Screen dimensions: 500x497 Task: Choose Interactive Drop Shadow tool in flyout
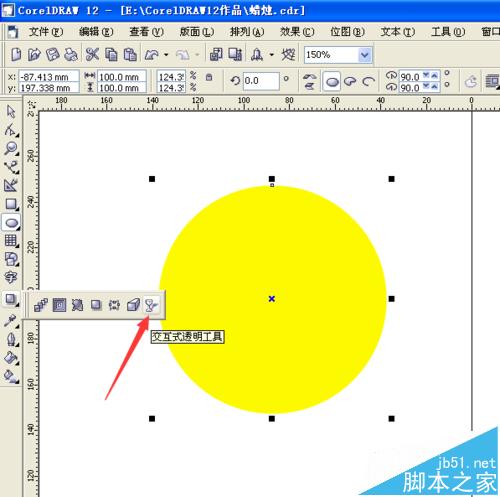pos(96,305)
